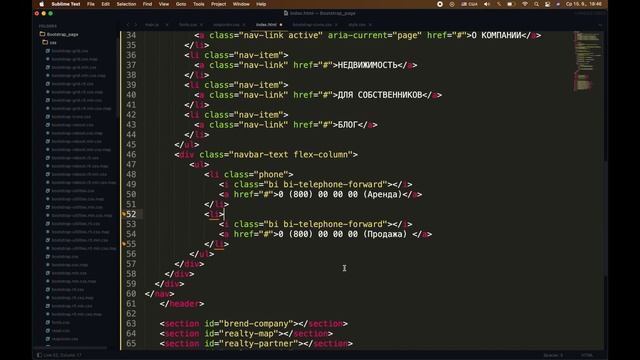Viewport: 640px width, 360px height.
Task: Switch to the index.html tab
Action: coord(266,25)
